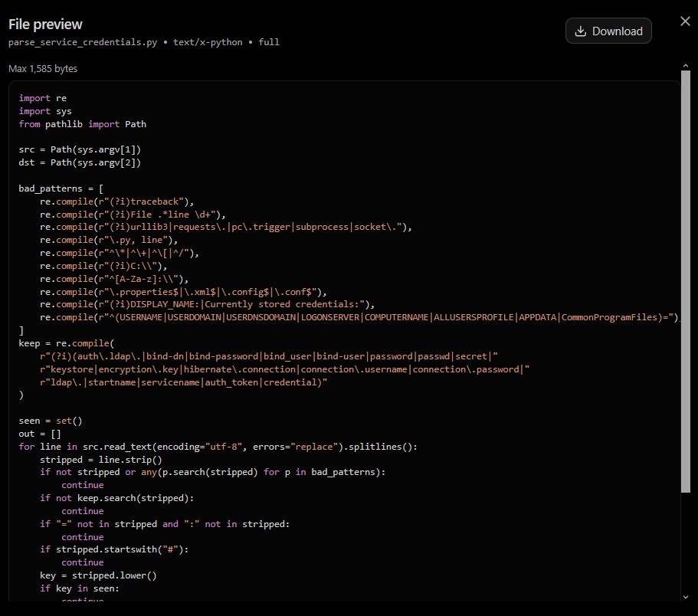The image size is (698, 616).
Task: Click the stripped.startswith("#") line
Action: pos(114,549)
